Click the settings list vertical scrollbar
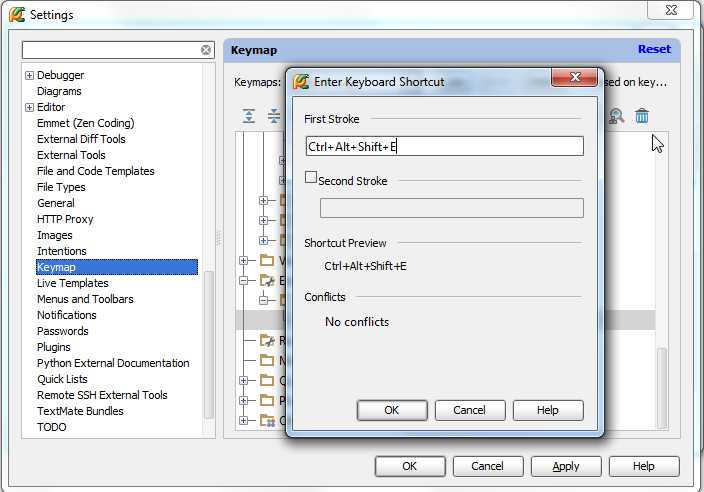 [208, 345]
